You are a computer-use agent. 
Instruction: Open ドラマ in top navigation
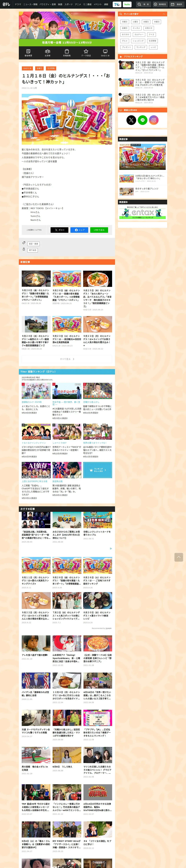18,4
